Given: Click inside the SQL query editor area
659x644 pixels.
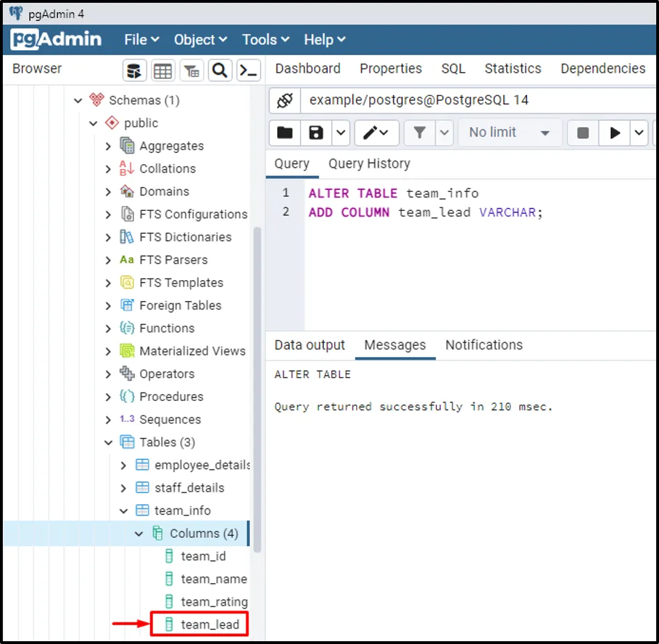Looking at the screenshot, I should (475, 272).
